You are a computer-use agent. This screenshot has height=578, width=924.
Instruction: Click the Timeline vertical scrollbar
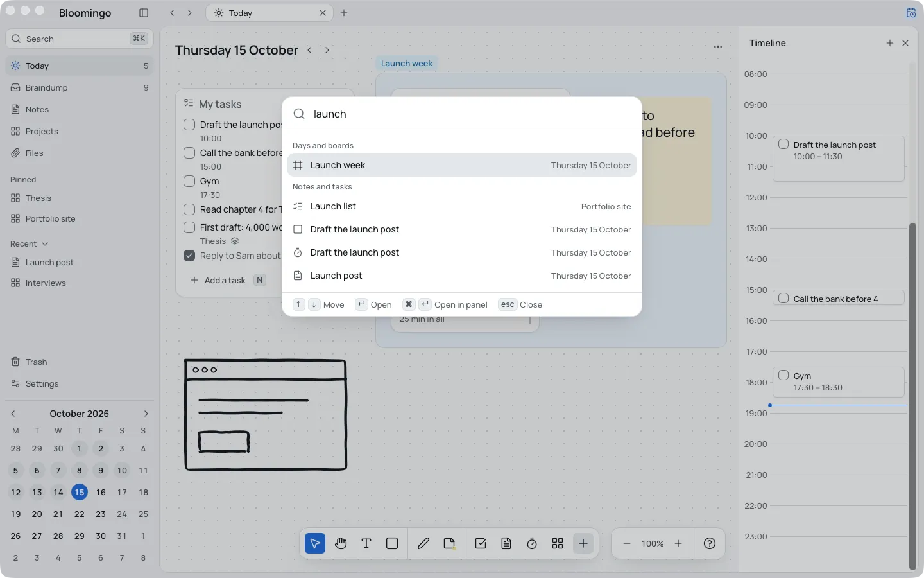click(x=912, y=396)
